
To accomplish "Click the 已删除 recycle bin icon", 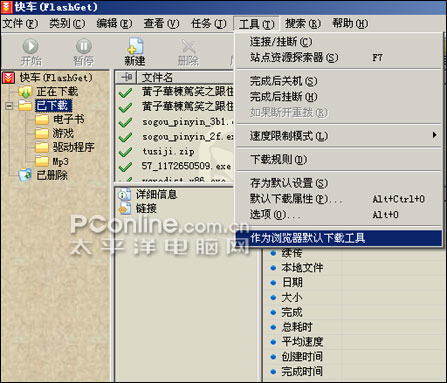I will [x=25, y=175].
